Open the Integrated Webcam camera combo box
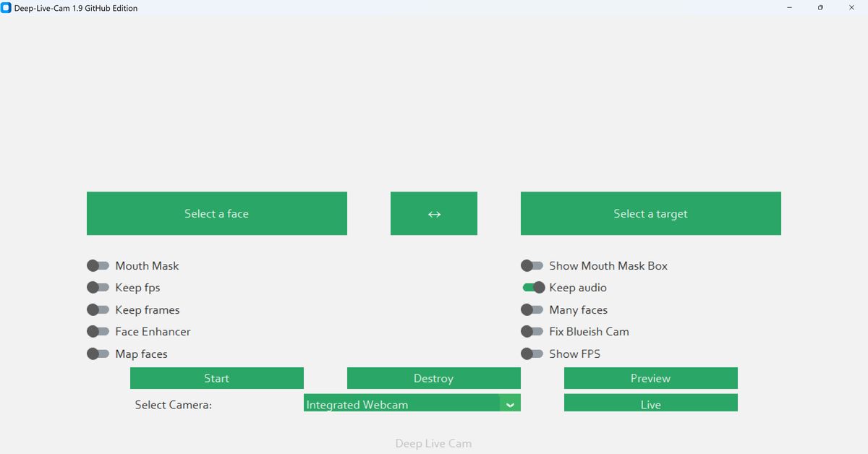The height and width of the screenshot is (454, 868). click(x=412, y=403)
